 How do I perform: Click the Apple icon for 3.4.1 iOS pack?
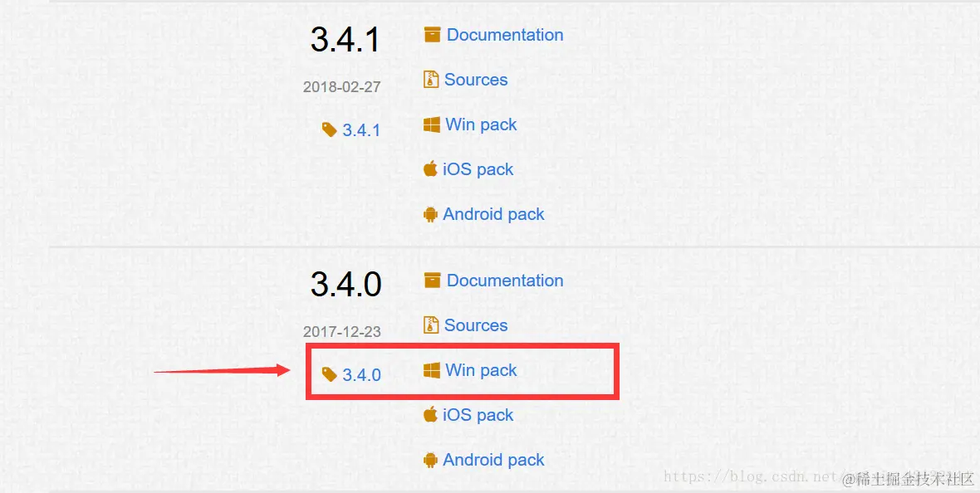tap(430, 168)
